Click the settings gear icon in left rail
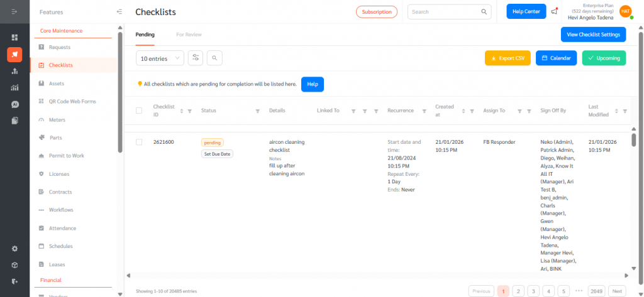644x297 pixels. (x=14, y=248)
